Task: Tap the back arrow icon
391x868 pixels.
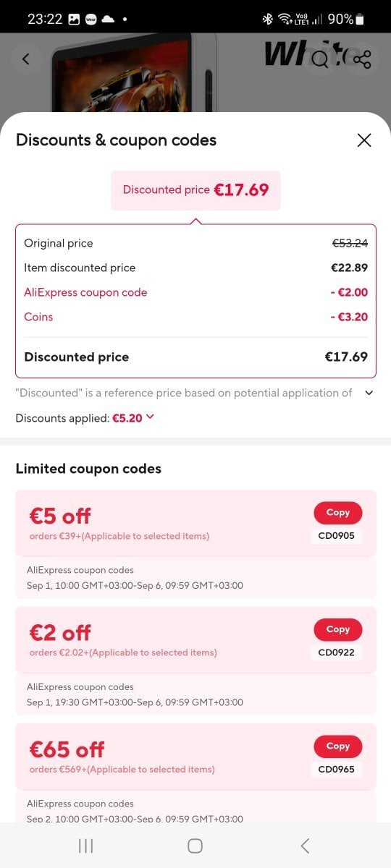Action: [26, 59]
